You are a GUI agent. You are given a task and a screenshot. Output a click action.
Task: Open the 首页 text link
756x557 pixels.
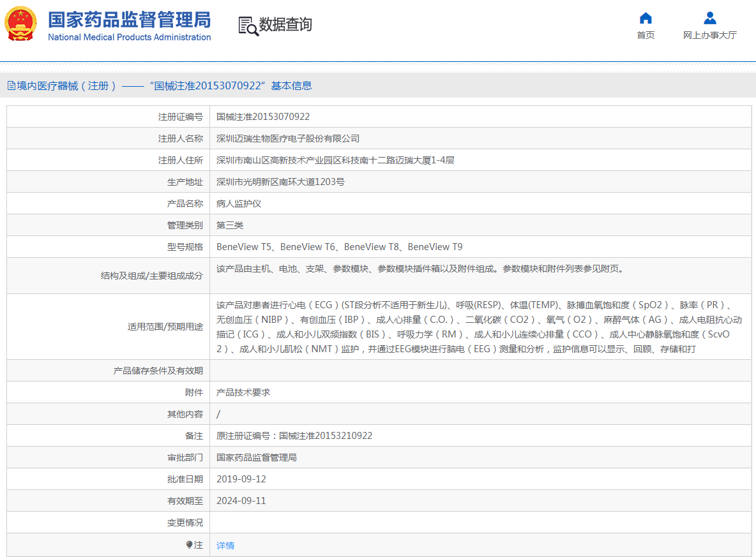pos(646,35)
